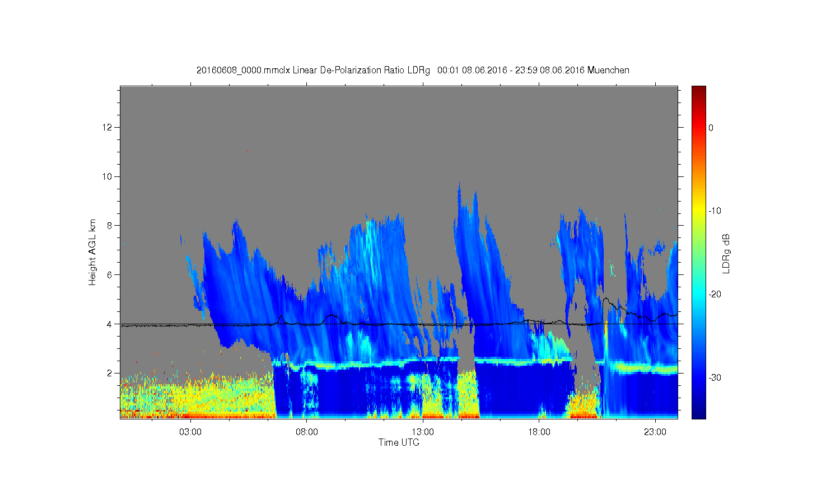This screenshot has height=504, width=840.
Task: Click the colorbar value label -10
Action: (715, 211)
